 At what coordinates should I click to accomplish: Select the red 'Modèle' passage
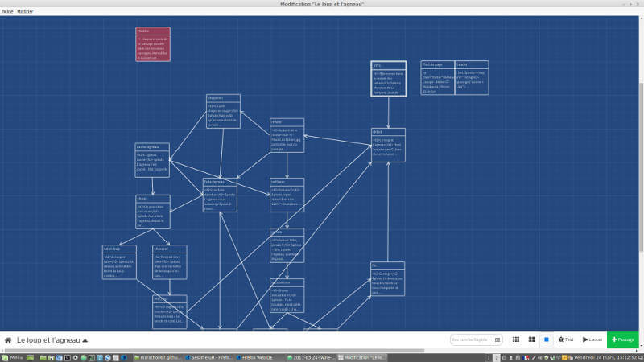pyautogui.click(x=153, y=44)
